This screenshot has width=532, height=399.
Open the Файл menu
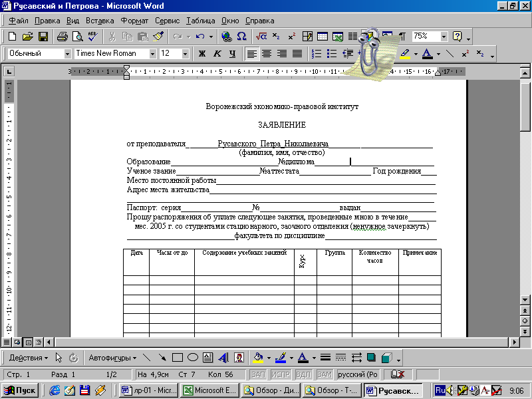(19, 21)
